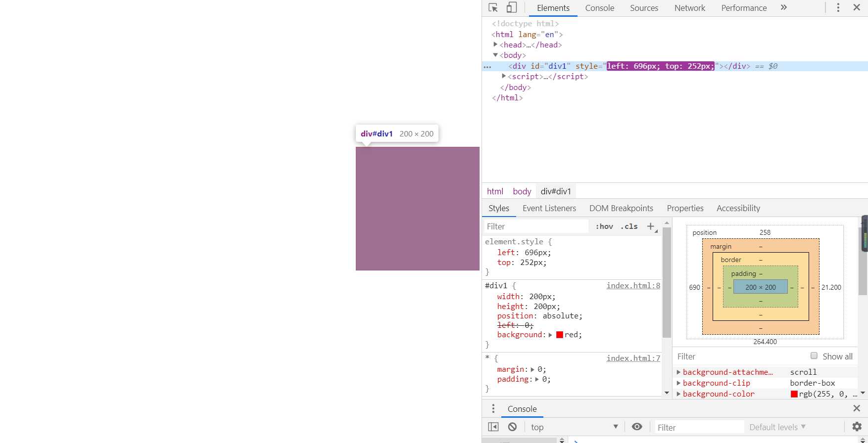Show the console sidebar

tap(493, 427)
